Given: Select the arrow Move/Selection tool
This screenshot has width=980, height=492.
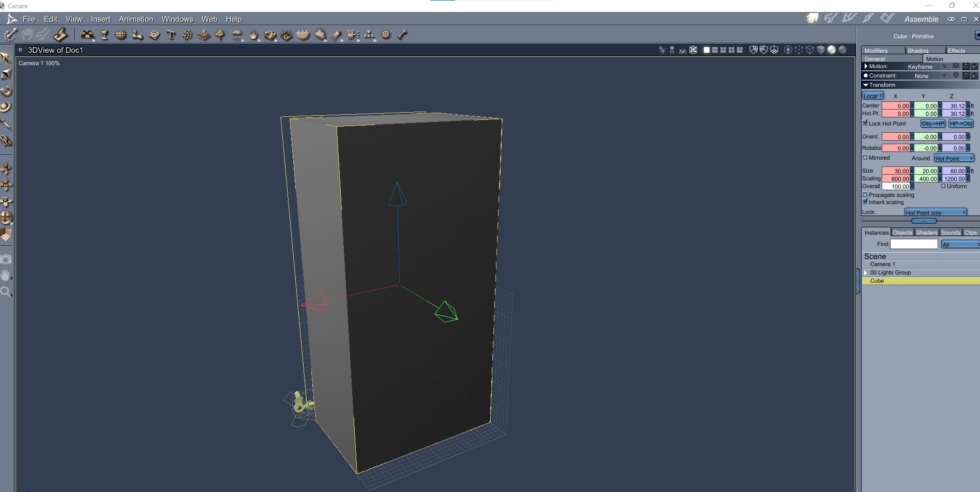Looking at the screenshot, I should point(6,58).
